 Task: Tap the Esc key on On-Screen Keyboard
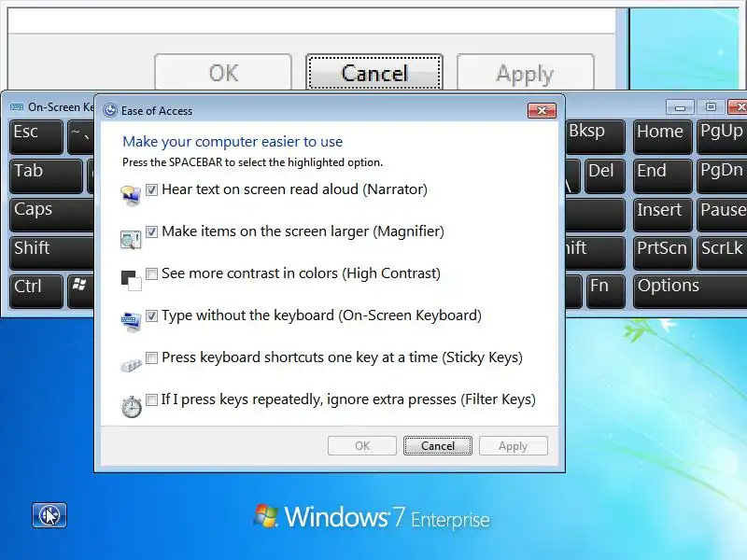(x=36, y=136)
